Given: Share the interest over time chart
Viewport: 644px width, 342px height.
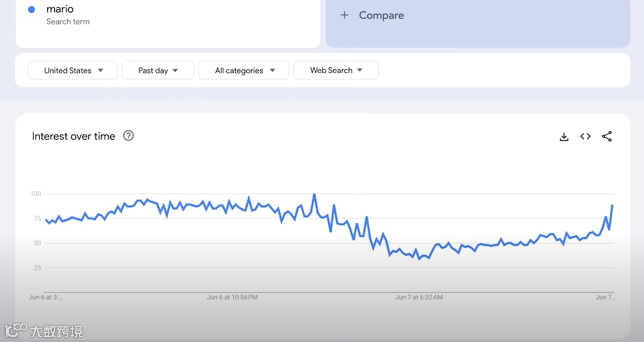Looking at the screenshot, I should coord(607,136).
